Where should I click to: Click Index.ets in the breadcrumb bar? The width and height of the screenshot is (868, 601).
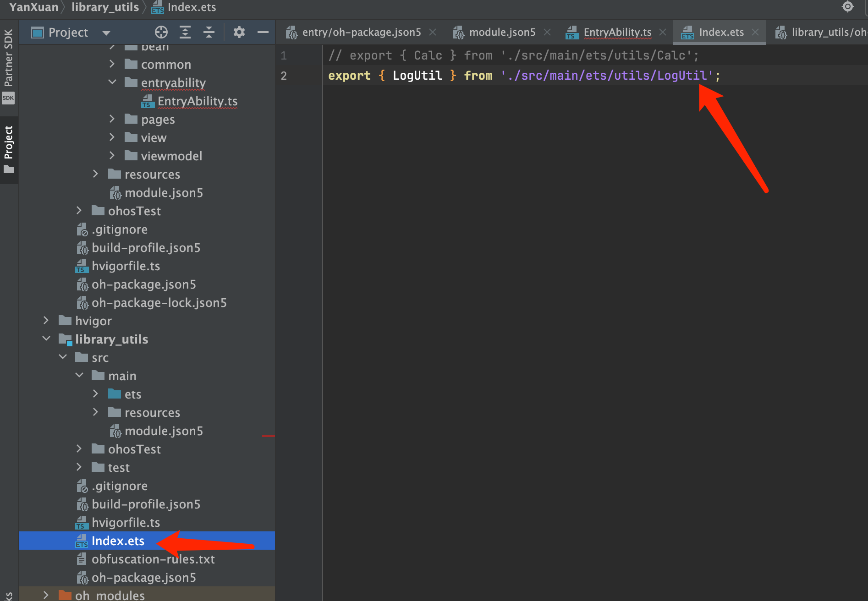[x=184, y=7]
